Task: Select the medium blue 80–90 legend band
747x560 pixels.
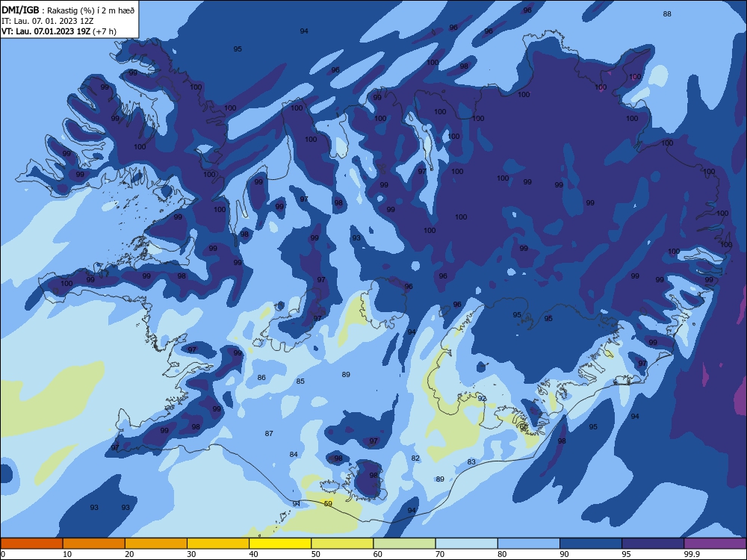Action: tap(528, 544)
